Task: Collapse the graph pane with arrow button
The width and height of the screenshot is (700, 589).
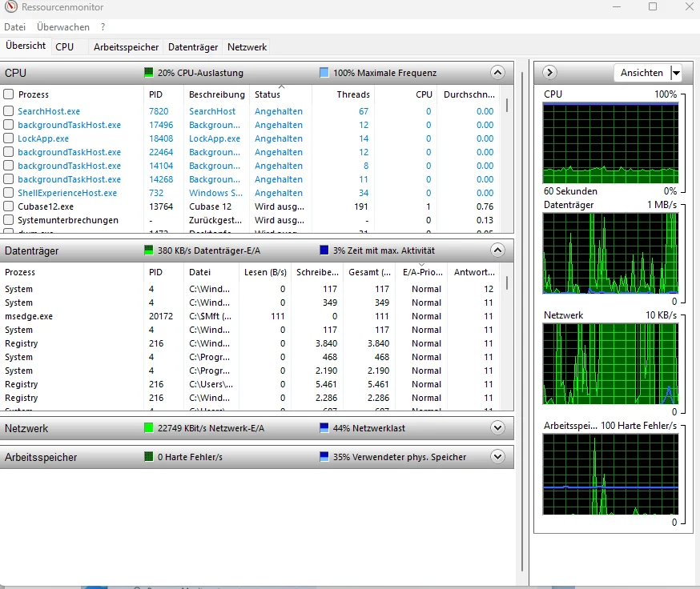Action: coord(549,72)
